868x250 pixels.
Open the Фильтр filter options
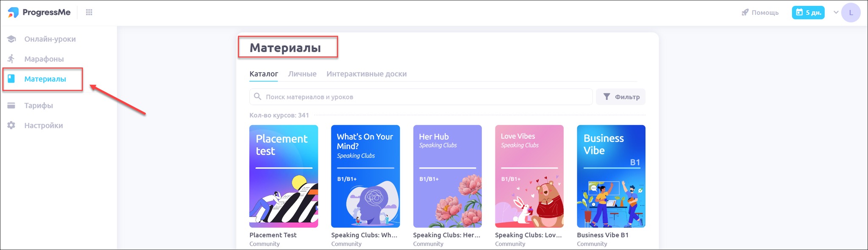(620, 97)
